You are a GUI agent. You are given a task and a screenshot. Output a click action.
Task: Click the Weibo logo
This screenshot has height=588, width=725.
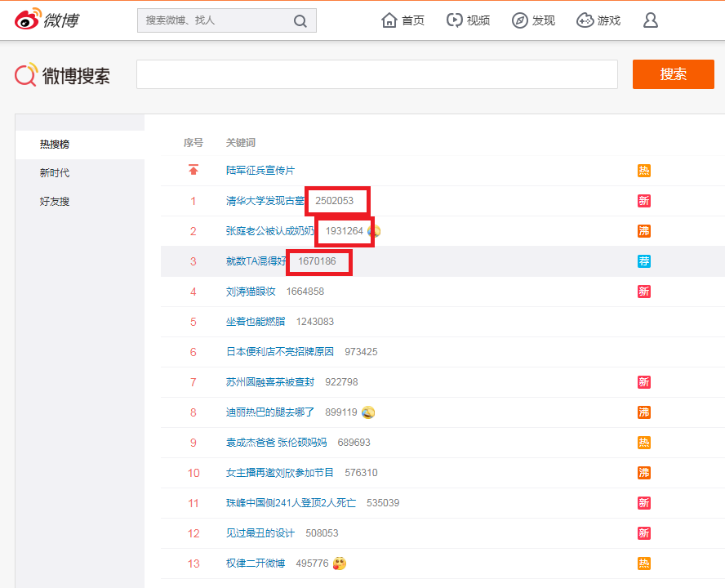tap(47, 20)
